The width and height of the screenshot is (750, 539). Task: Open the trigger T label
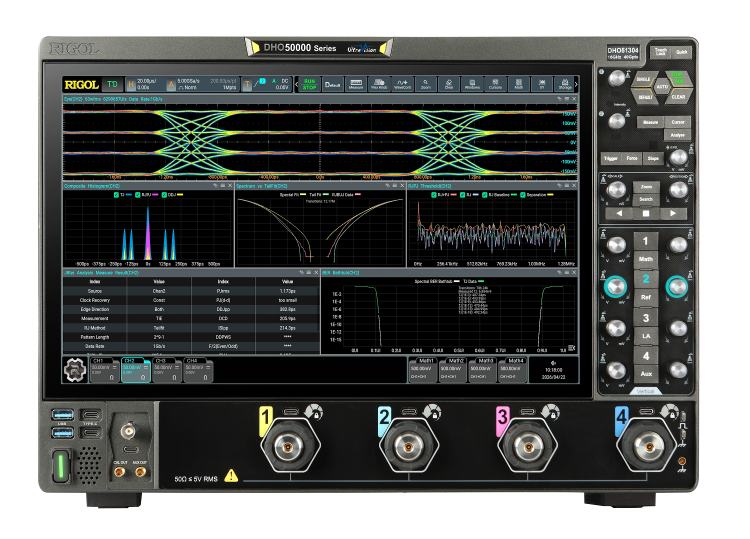click(247, 85)
